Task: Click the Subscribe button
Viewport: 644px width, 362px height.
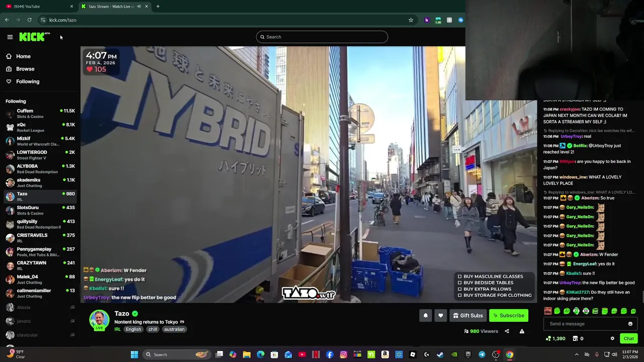Action: (509, 316)
